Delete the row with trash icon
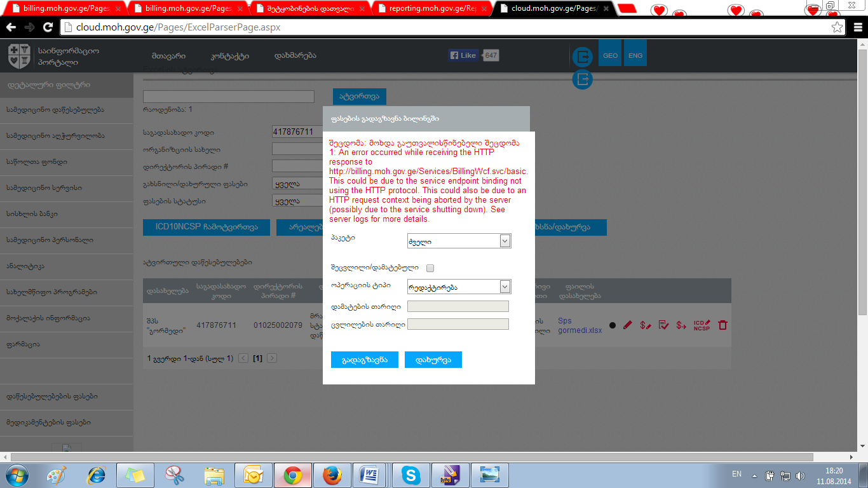868x488 pixels. (722, 325)
